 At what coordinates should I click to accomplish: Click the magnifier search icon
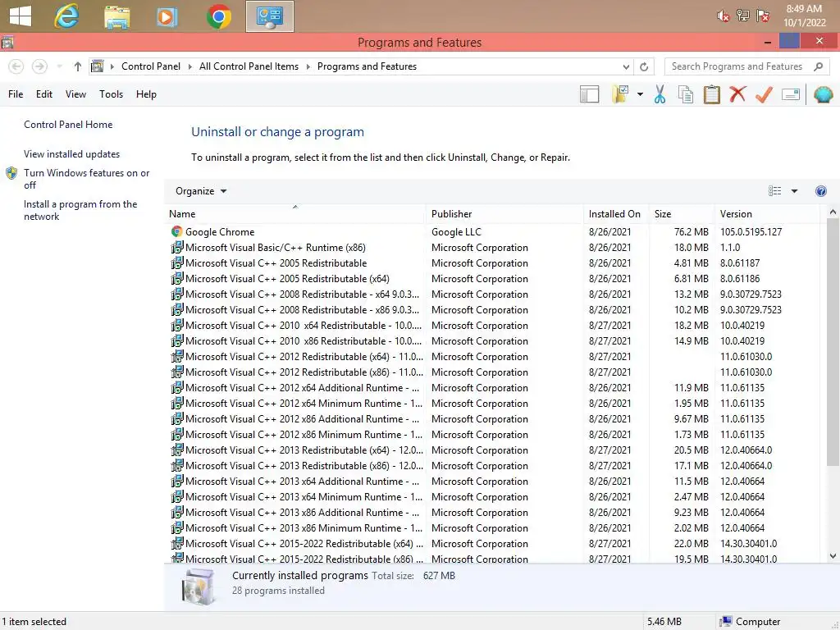point(818,66)
